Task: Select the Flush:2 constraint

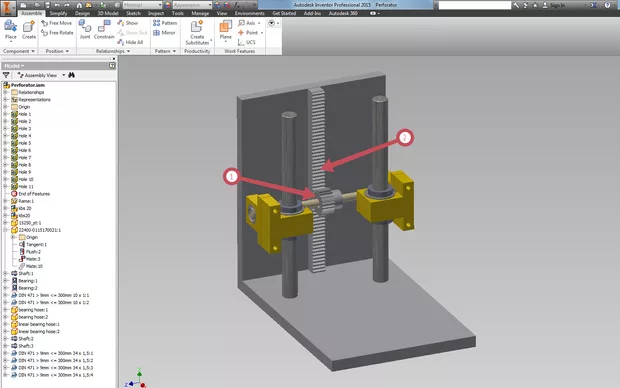Action: pyautogui.click(x=30, y=252)
